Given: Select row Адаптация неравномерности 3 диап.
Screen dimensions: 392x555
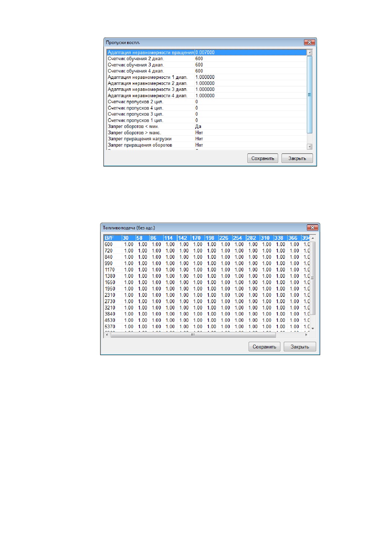Looking at the screenshot, I should coord(207,90).
